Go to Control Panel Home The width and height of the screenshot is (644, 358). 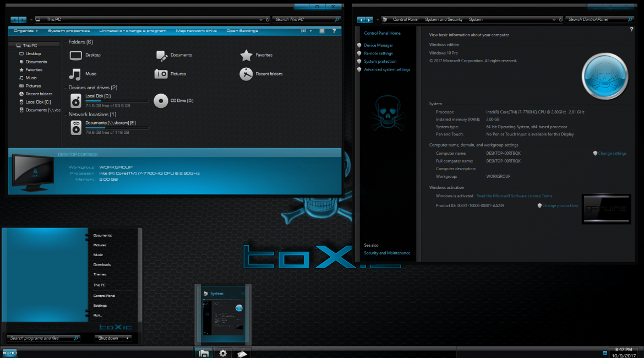click(x=382, y=33)
